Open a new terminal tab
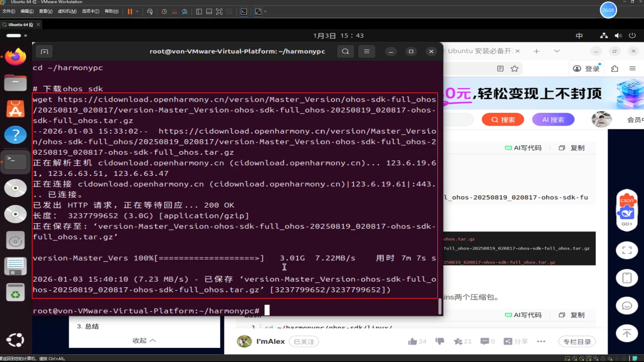The image size is (644, 362). 44,51
